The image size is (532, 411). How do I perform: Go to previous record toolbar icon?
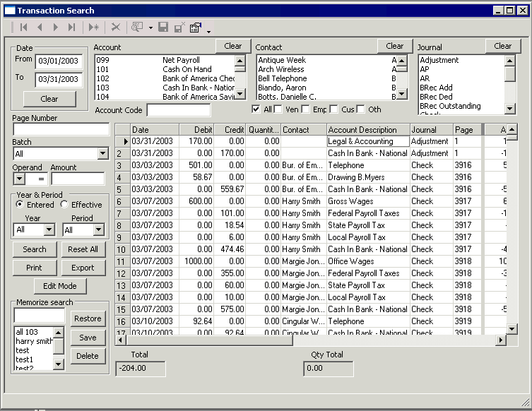40,27
